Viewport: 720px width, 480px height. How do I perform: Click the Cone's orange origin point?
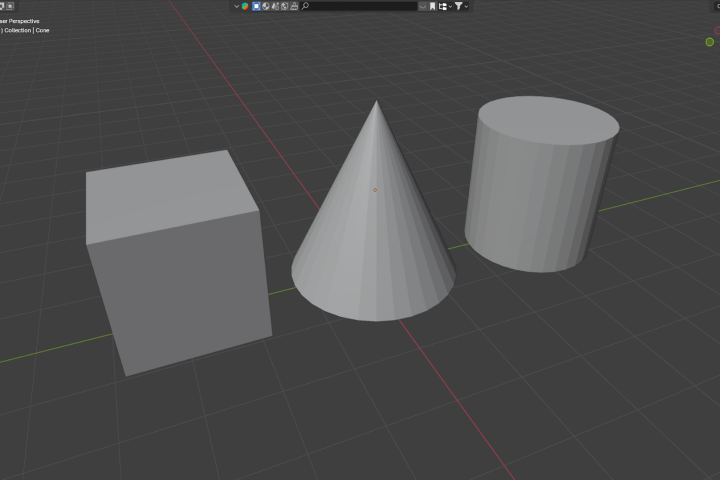pos(375,190)
